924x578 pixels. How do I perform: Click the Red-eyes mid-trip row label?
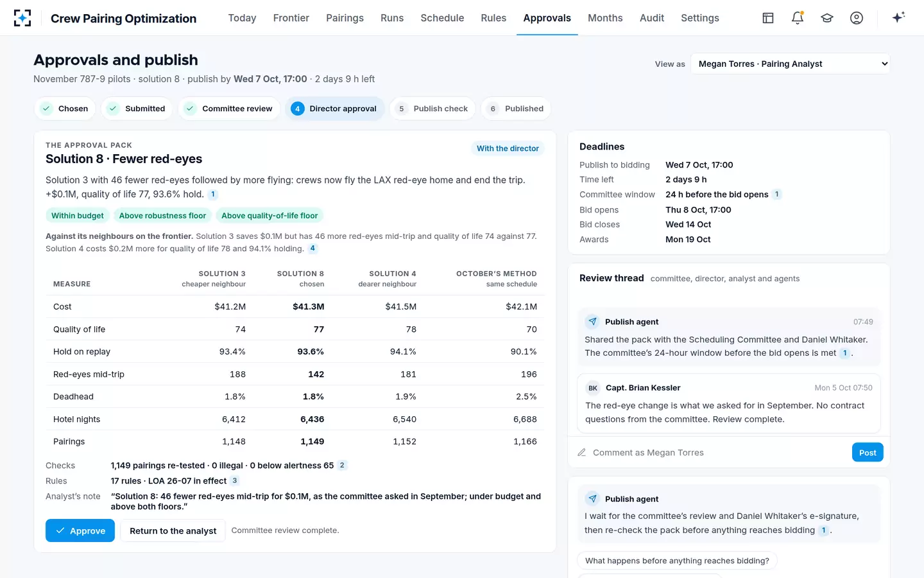(x=89, y=374)
